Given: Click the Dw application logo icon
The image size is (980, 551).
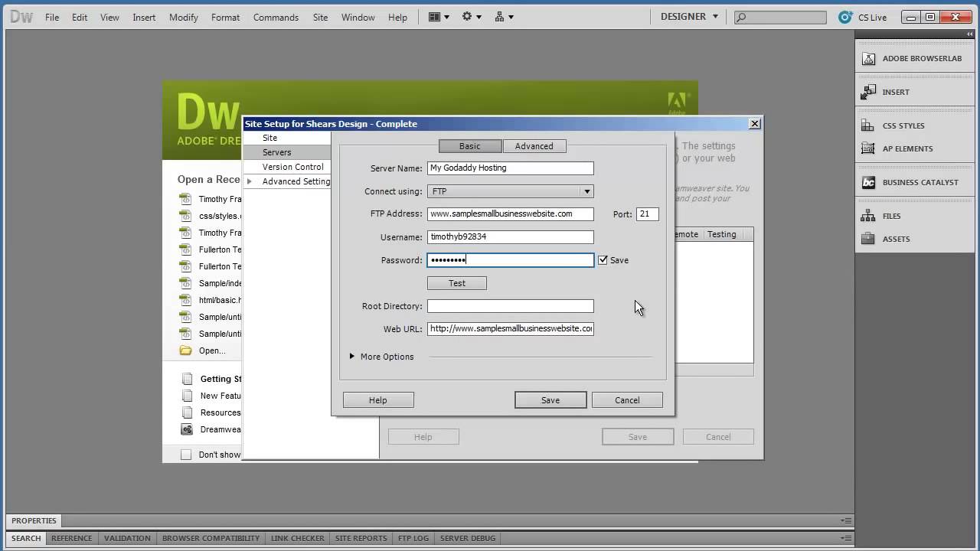Looking at the screenshot, I should [21, 17].
